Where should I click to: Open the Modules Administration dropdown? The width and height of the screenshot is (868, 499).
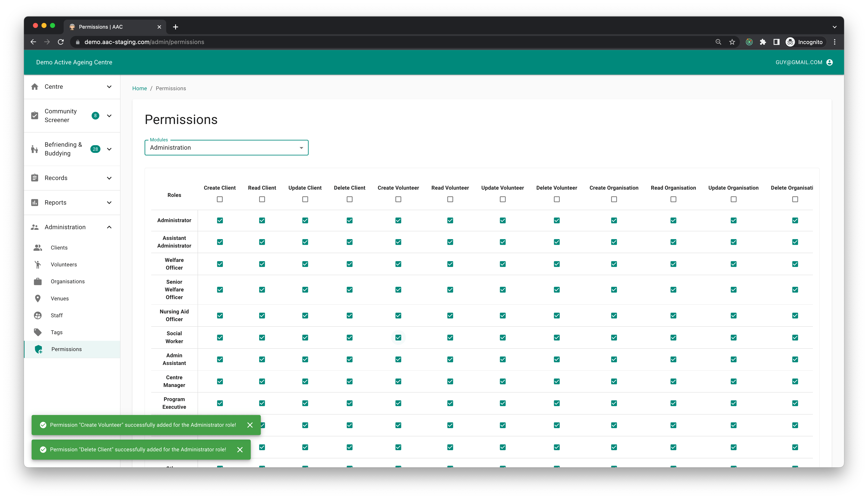227,148
